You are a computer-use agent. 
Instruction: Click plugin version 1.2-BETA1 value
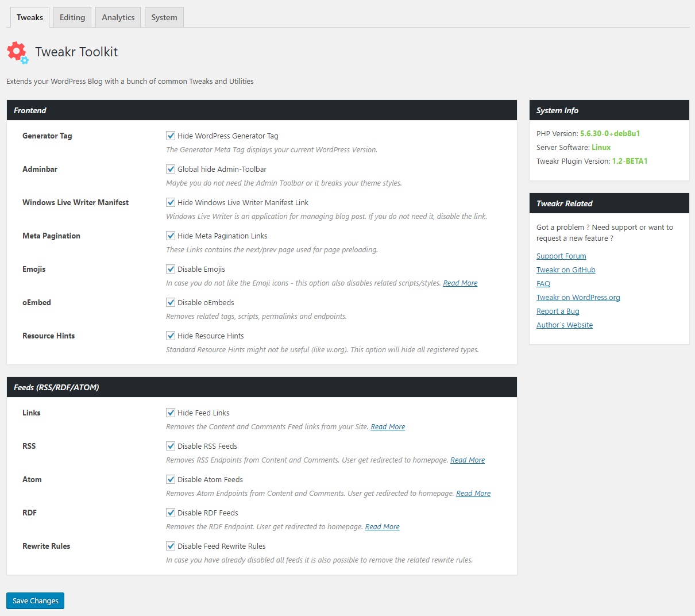point(630,161)
